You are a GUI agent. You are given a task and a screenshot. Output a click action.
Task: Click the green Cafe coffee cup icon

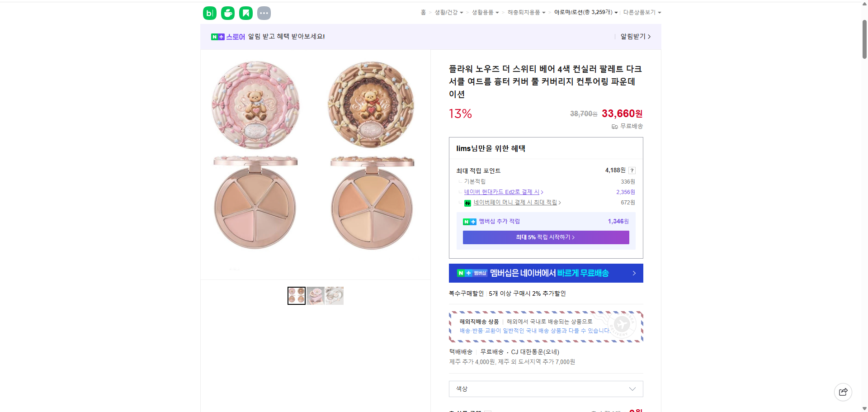227,13
